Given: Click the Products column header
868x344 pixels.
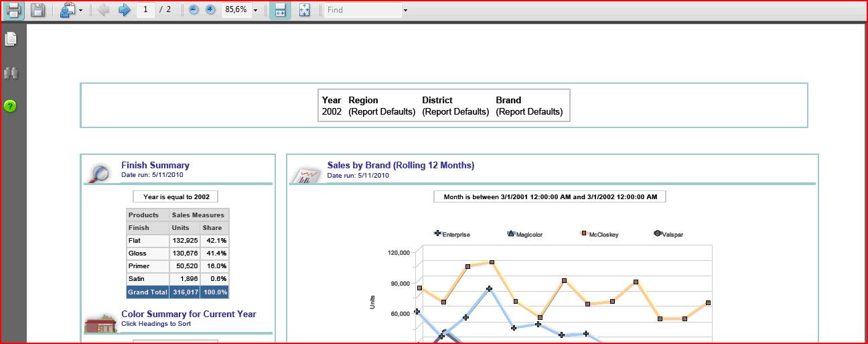Looking at the screenshot, I should pos(147,215).
